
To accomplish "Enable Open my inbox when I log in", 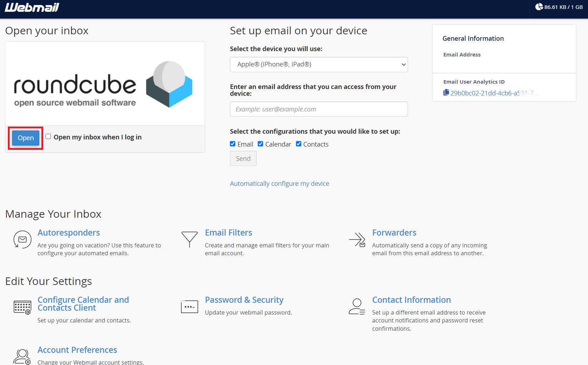I will 48,137.
